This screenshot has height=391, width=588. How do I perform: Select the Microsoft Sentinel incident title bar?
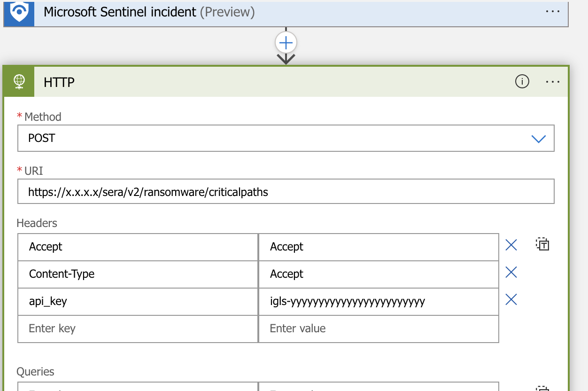(188, 12)
